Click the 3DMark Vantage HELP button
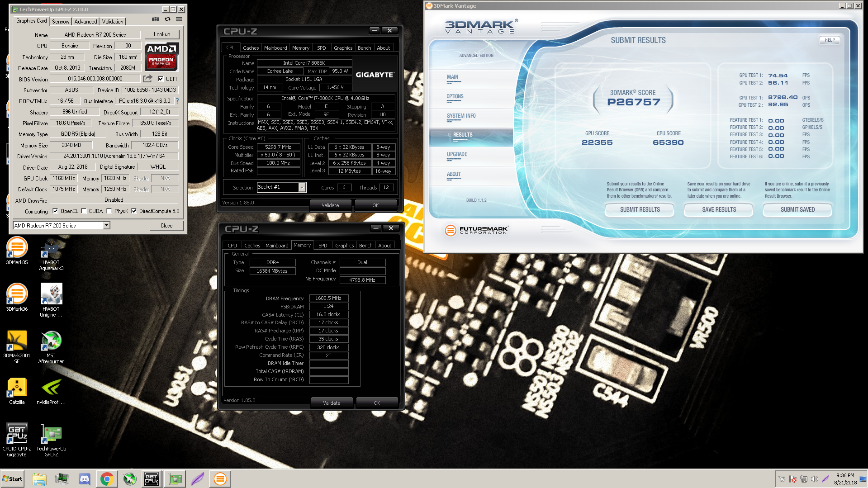Viewport: 868px width, 488px height. (830, 40)
